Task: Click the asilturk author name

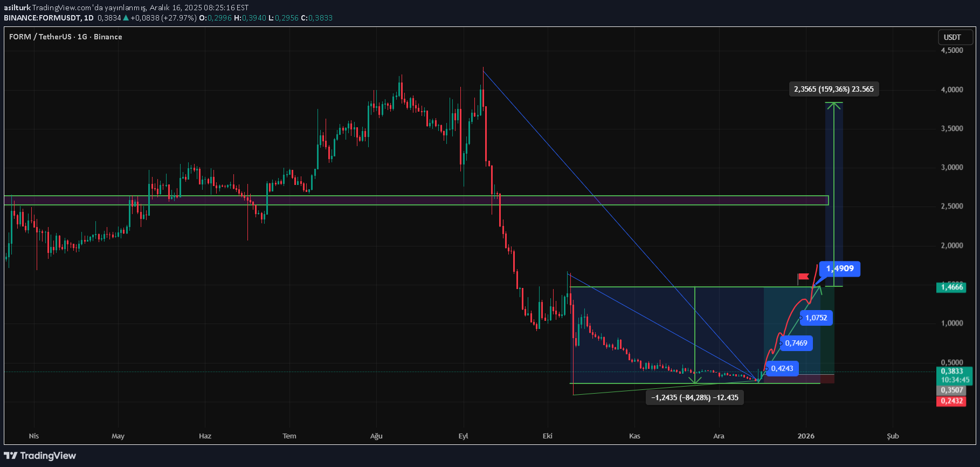Action: pyautogui.click(x=17, y=8)
